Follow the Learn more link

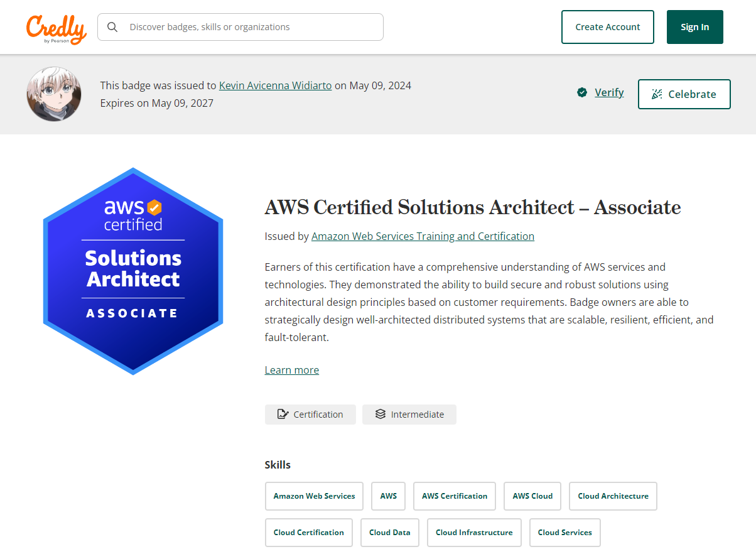tap(292, 370)
